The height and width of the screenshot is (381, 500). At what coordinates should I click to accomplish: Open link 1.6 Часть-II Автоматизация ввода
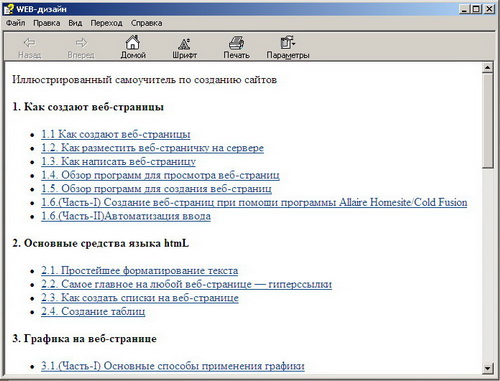click(x=126, y=216)
